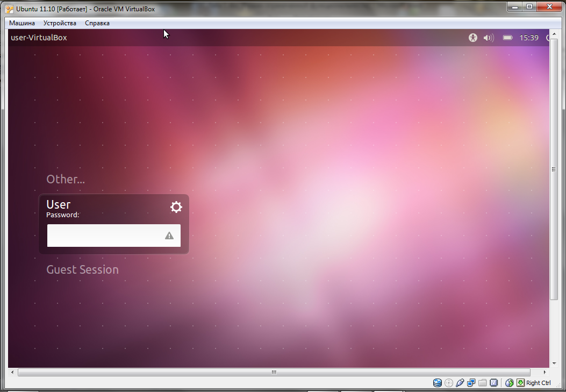566x392 pixels.
Task: Open the clock showing 15:39
Action: pyautogui.click(x=529, y=38)
